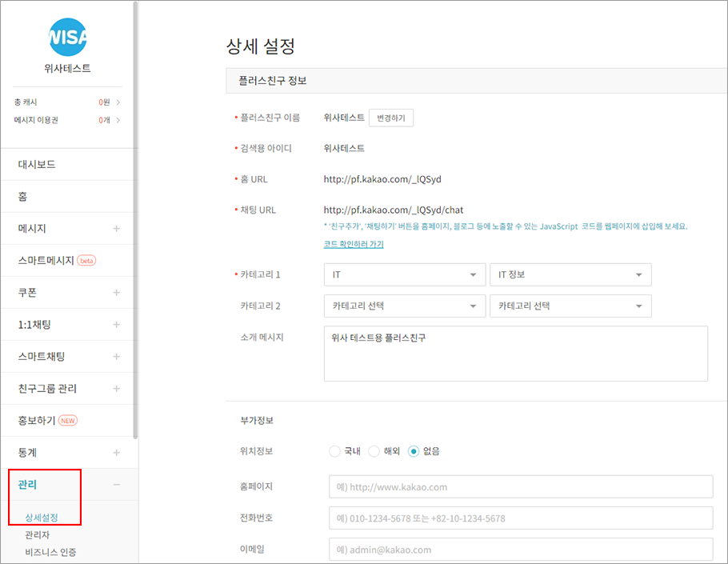
Task: Open 총 캐시 details arrow
Action: point(118,102)
